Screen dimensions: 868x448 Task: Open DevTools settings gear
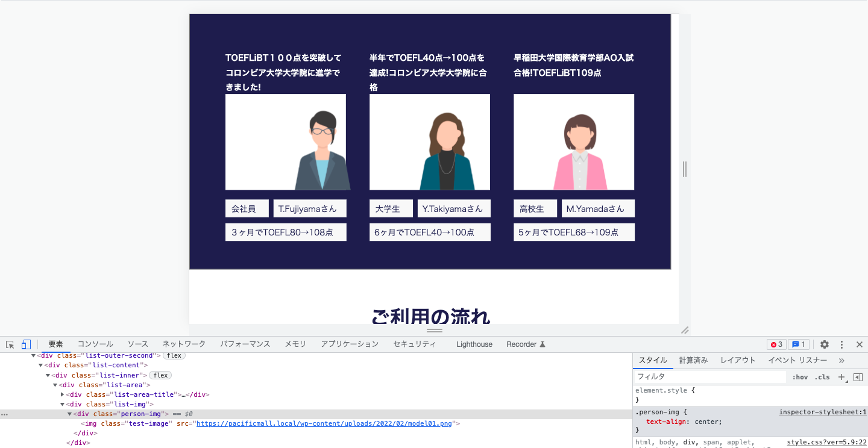[x=824, y=344]
